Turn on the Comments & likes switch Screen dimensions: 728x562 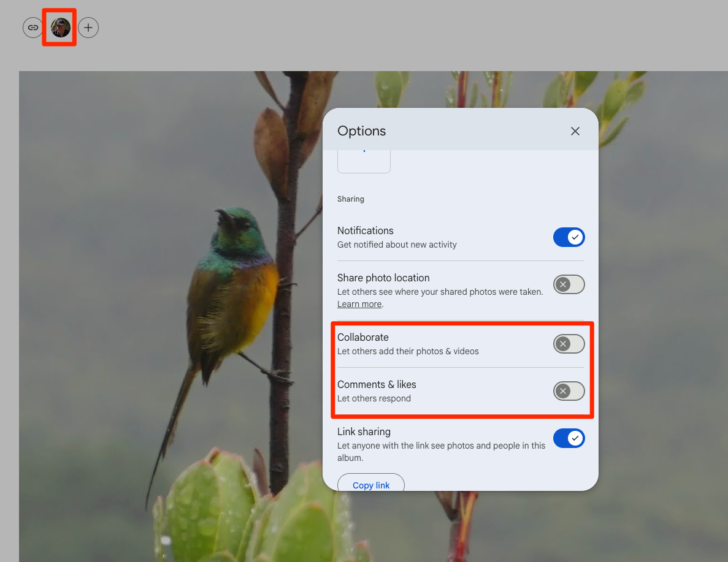tap(569, 391)
